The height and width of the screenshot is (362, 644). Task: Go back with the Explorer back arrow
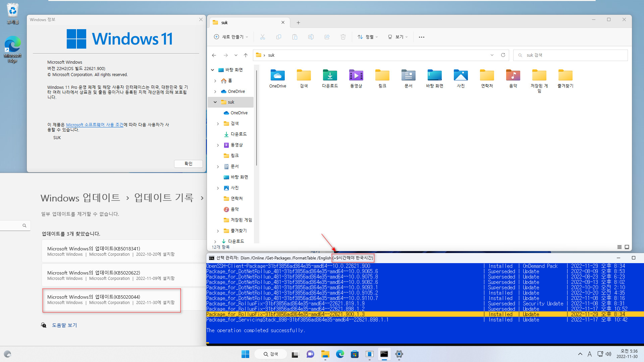tap(214, 55)
